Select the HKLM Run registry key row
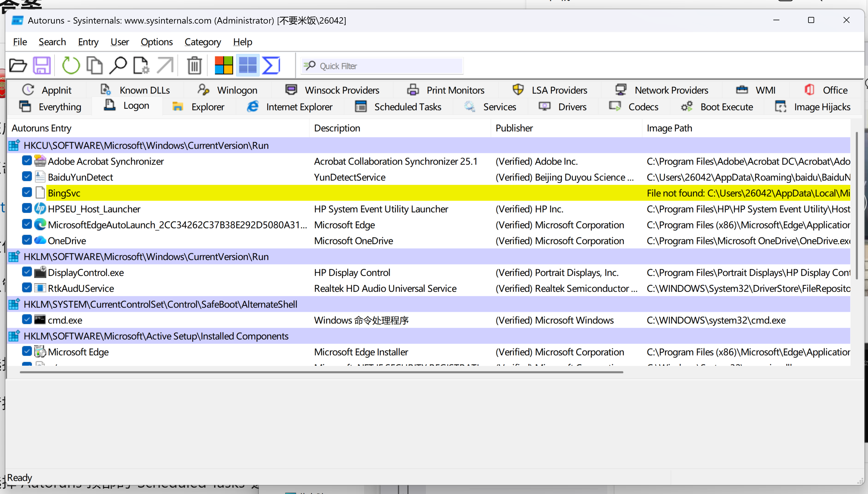Screen dimensions: 868x494 click(x=429, y=257)
